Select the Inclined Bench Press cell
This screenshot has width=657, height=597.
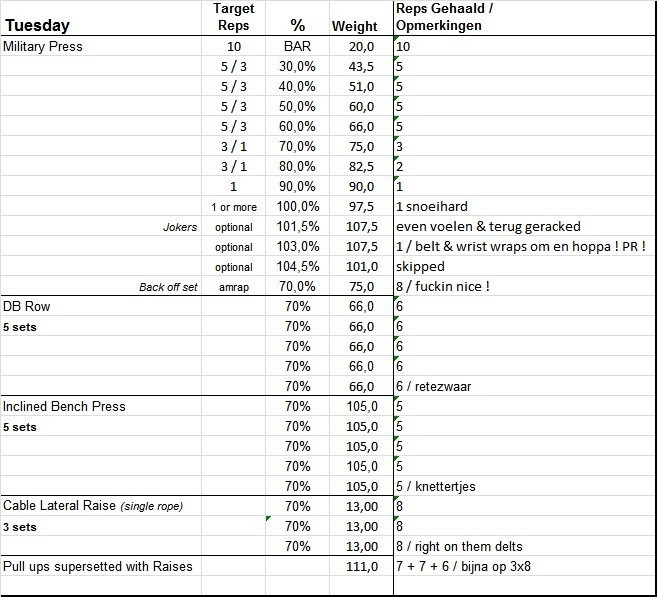point(64,406)
